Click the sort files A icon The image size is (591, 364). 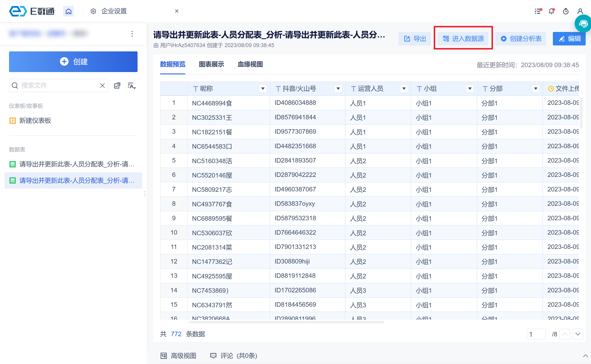click(x=132, y=86)
